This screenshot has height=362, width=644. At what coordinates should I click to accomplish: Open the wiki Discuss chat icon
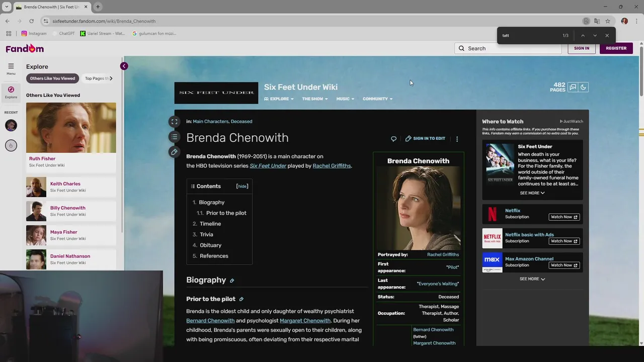click(x=573, y=87)
